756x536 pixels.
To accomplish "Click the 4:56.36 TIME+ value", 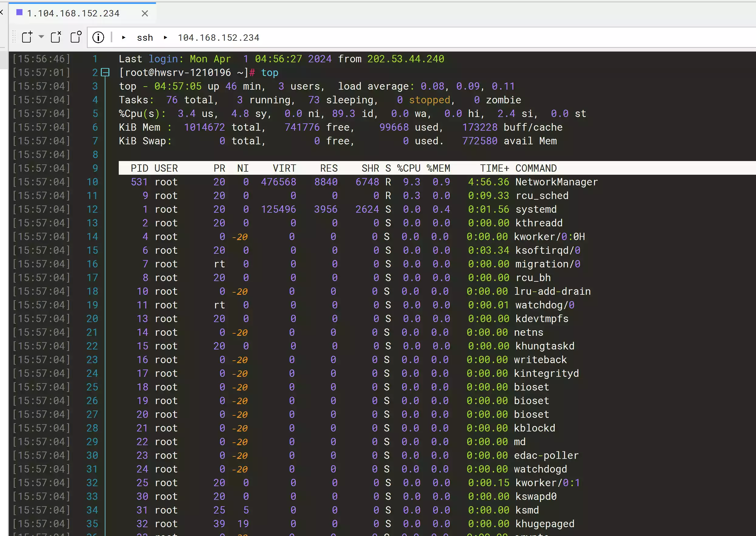I will 488,182.
